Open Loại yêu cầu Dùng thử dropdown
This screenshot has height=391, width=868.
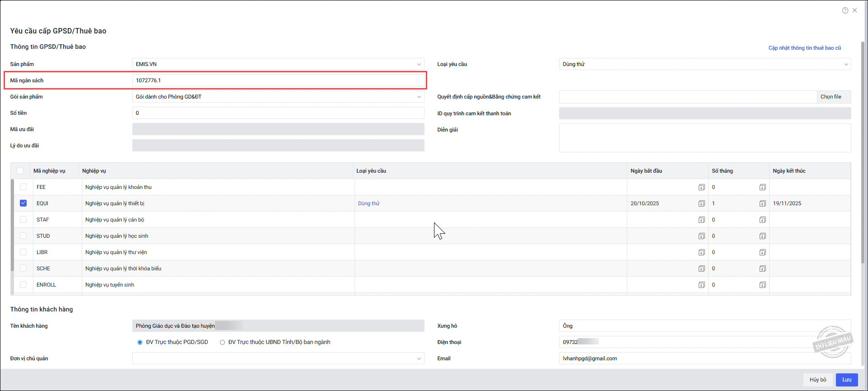(x=846, y=64)
